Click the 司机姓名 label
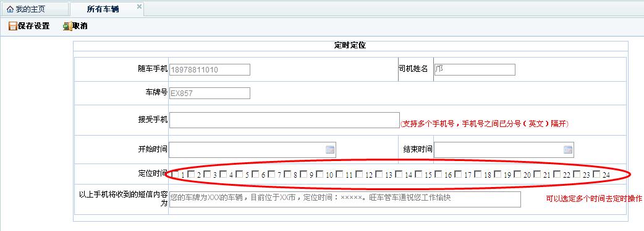The height and width of the screenshot is (231, 644). 413,69
